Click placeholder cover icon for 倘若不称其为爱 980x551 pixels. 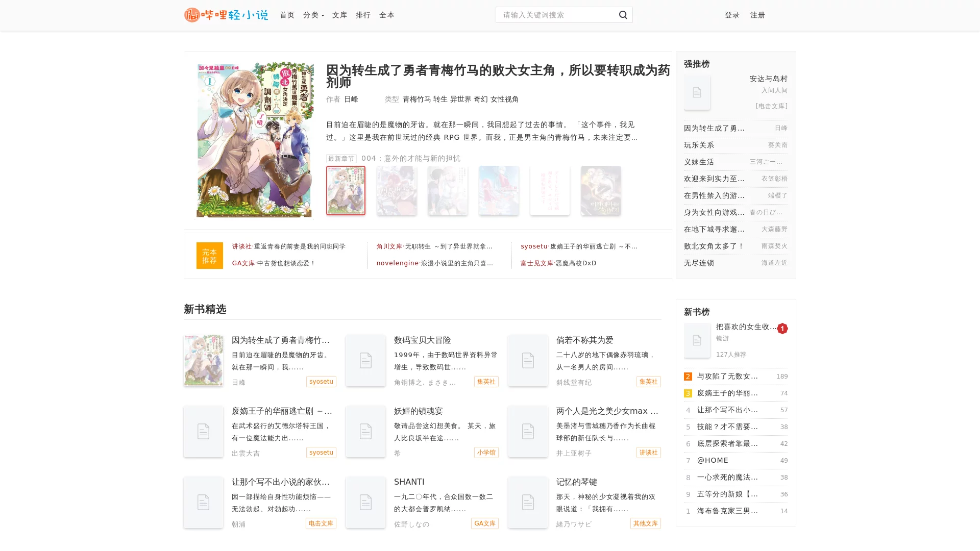528,360
